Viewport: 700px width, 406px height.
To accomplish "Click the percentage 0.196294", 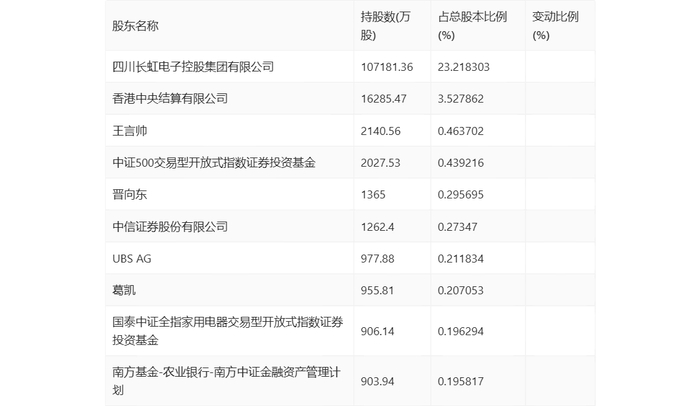I will [x=461, y=331].
